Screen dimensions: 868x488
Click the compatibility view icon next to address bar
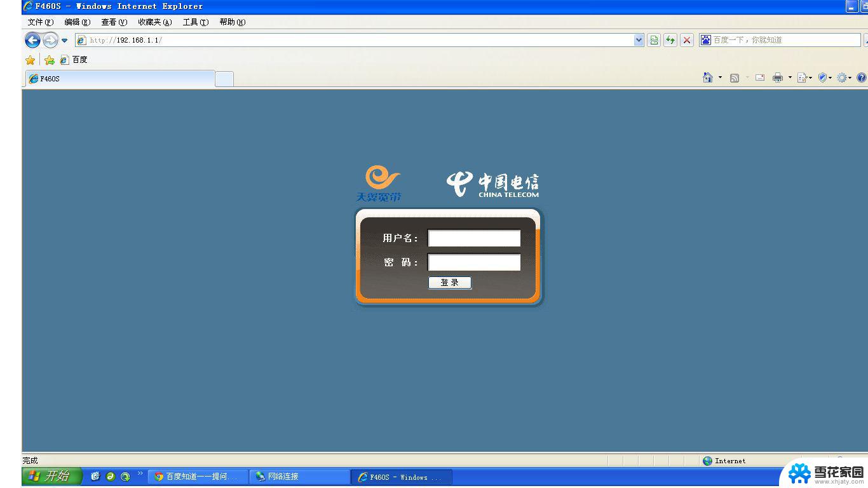654,40
